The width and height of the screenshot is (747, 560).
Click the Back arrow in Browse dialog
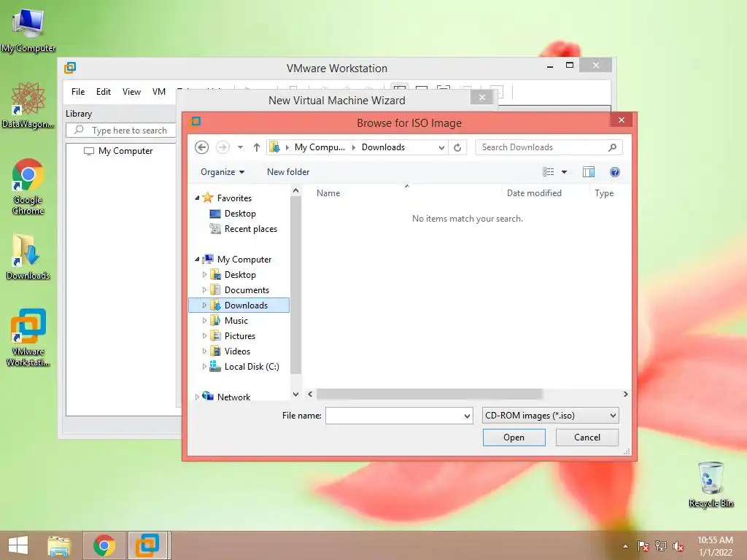point(202,147)
